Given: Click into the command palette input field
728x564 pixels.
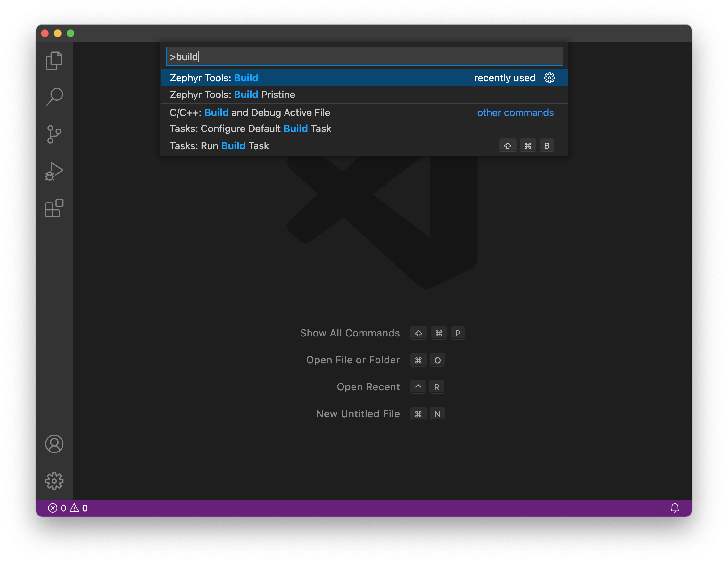Looking at the screenshot, I should tap(364, 57).
